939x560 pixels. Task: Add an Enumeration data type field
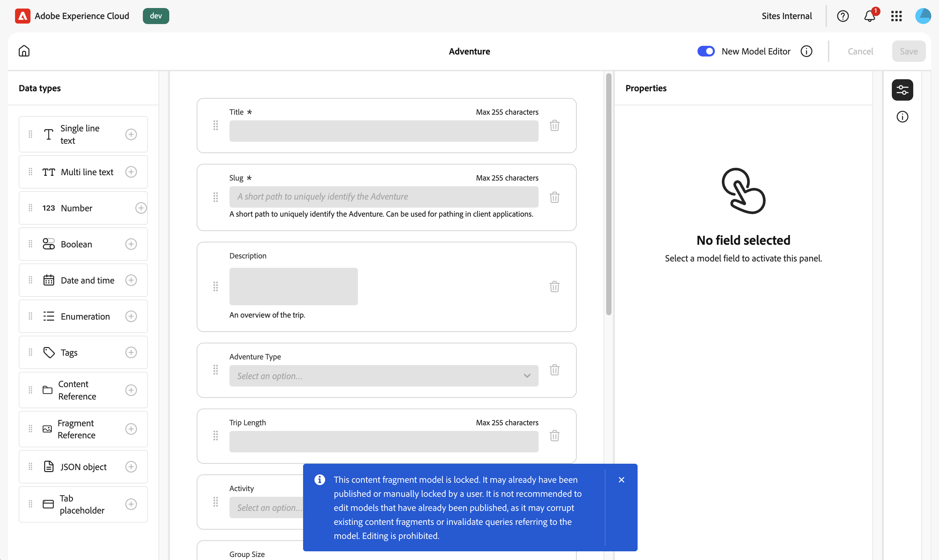click(x=131, y=316)
